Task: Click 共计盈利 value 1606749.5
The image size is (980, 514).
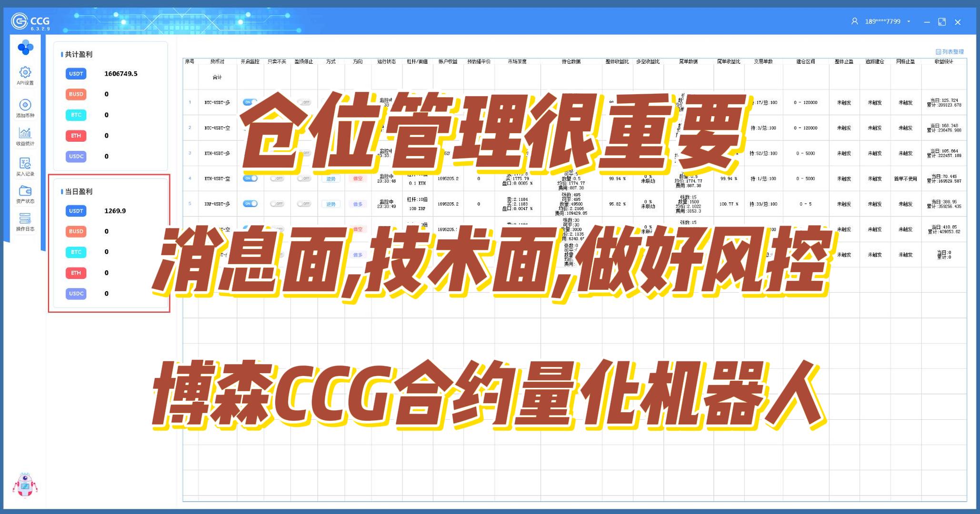Action: coord(121,73)
